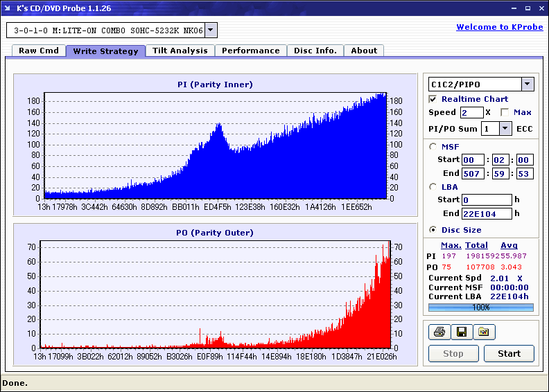The image size is (549, 392).
Task: Open the LITE-ON drive selection dropdown
Action: [x=211, y=30]
